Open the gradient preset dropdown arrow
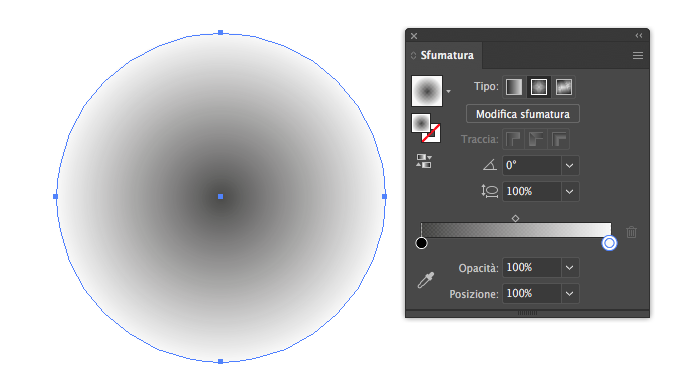 point(449,91)
